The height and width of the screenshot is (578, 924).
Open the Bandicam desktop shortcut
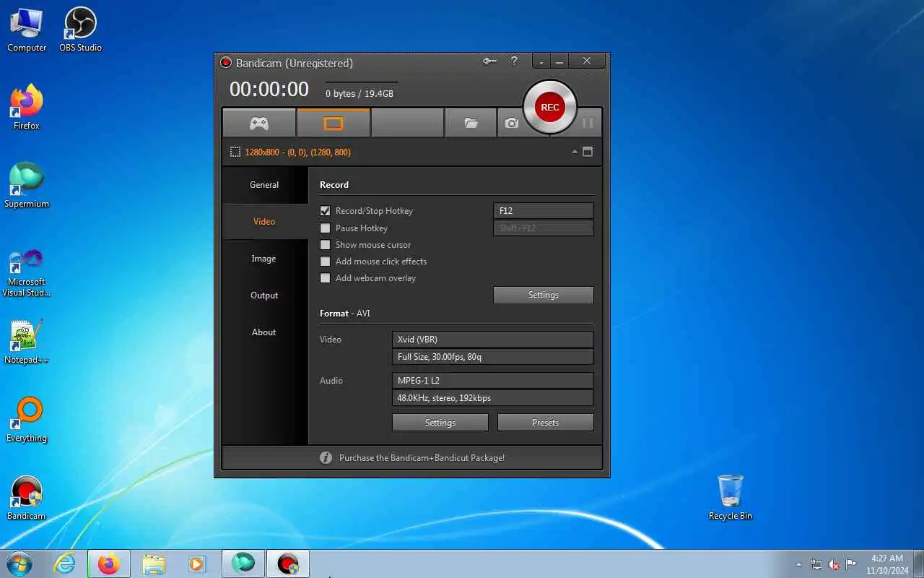click(27, 499)
